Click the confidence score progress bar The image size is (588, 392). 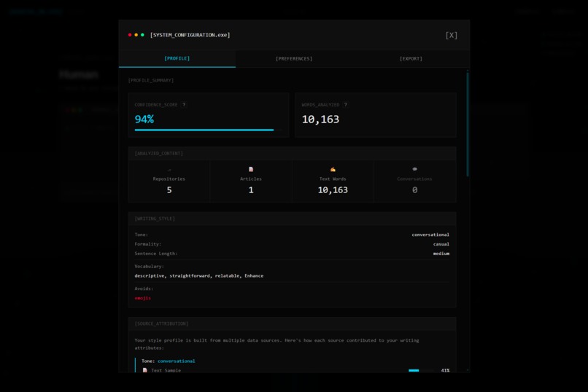click(x=208, y=130)
